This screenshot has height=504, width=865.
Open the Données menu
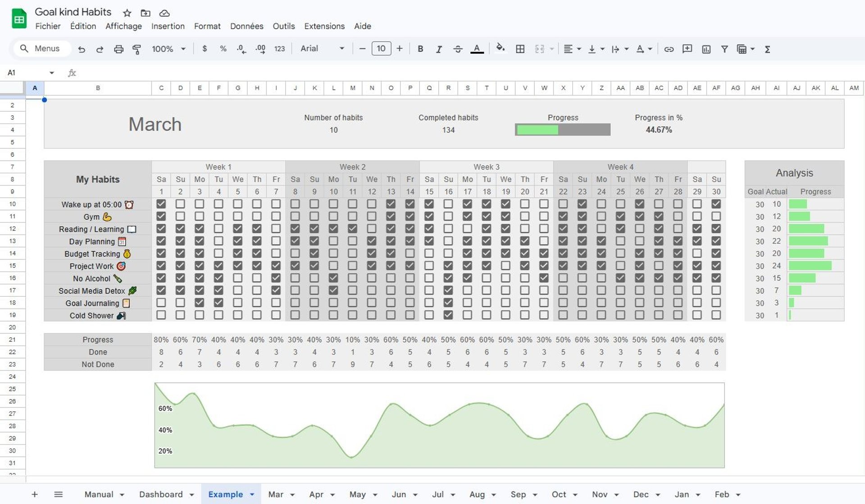pyautogui.click(x=246, y=26)
